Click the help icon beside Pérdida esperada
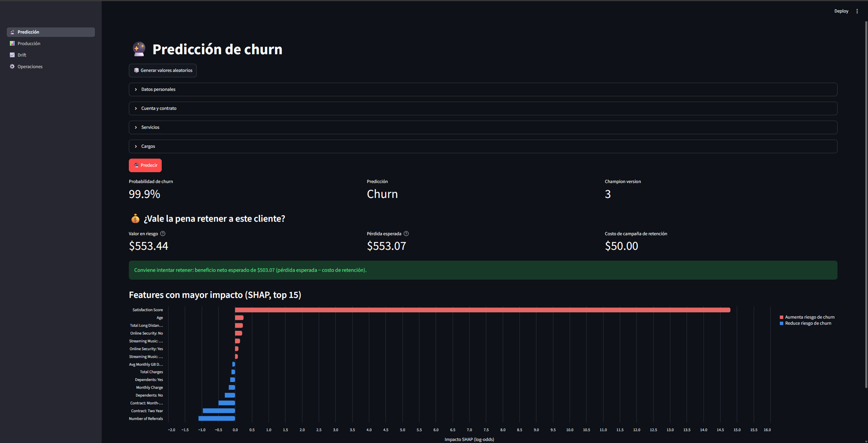 pos(406,234)
